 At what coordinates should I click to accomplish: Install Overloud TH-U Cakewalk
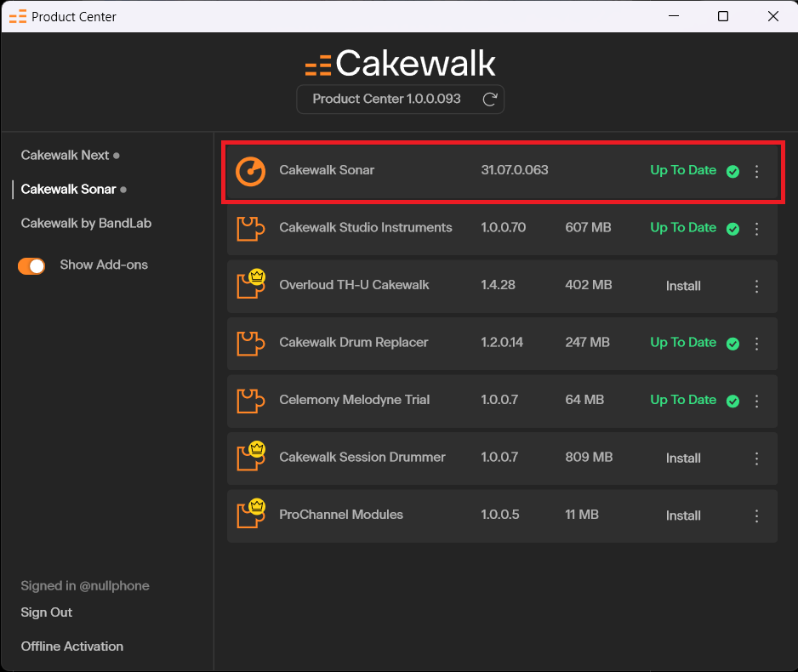[683, 286]
